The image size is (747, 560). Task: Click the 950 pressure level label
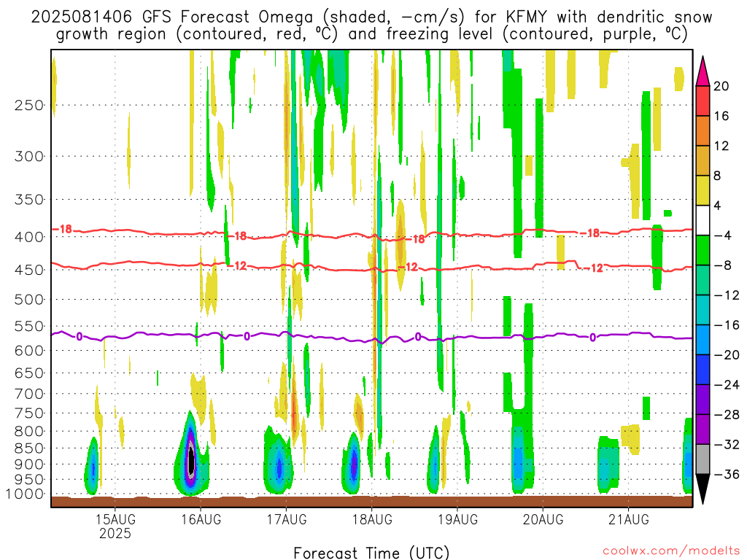coord(29,480)
